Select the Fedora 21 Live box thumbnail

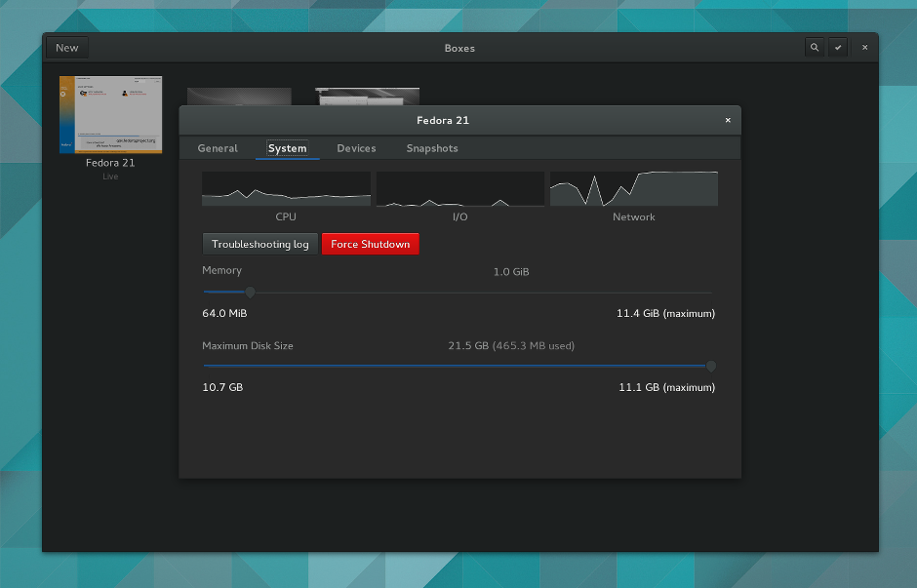click(x=110, y=114)
